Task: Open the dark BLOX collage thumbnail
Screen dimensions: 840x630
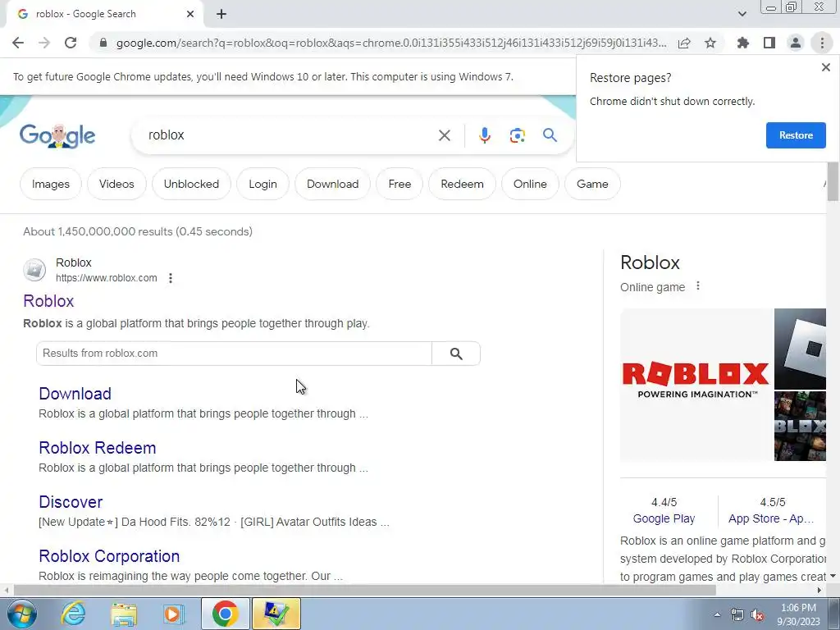Action: click(801, 426)
